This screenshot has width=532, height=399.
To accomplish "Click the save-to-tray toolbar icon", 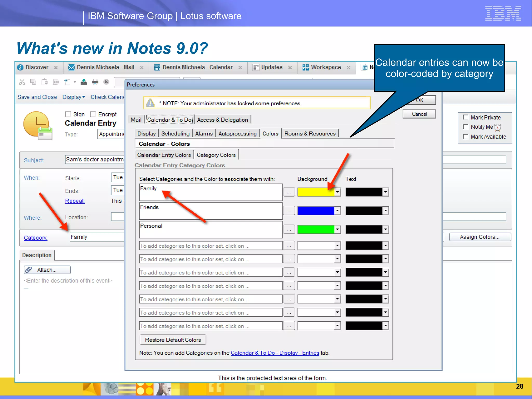I will coord(84,82).
